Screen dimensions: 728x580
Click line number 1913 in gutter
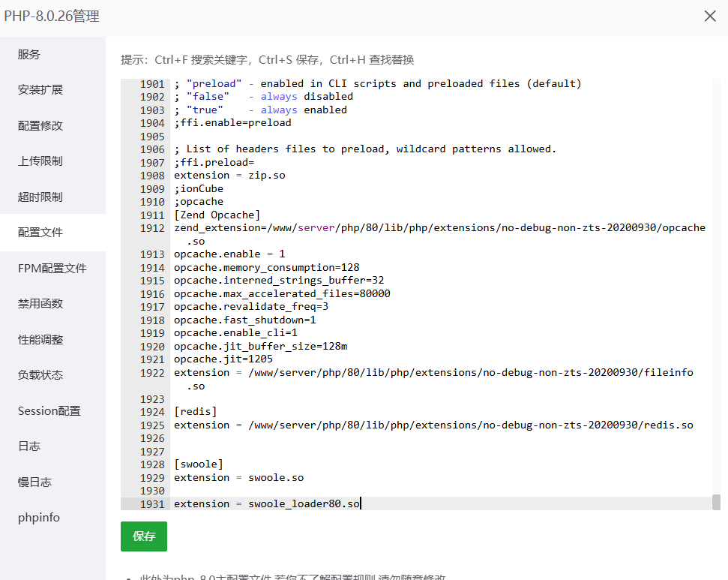coord(152,254)
